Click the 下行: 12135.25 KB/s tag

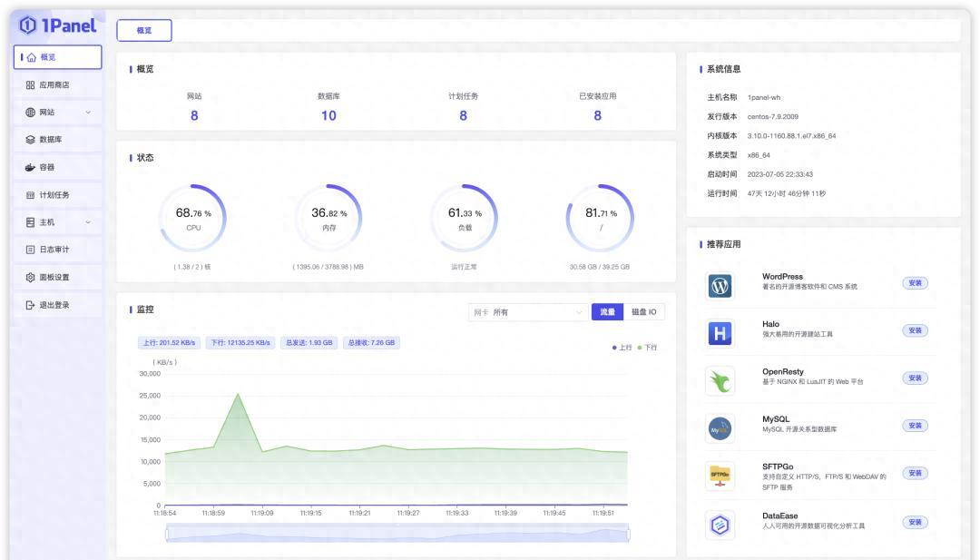pyautogui.click(x=240, y=343)
